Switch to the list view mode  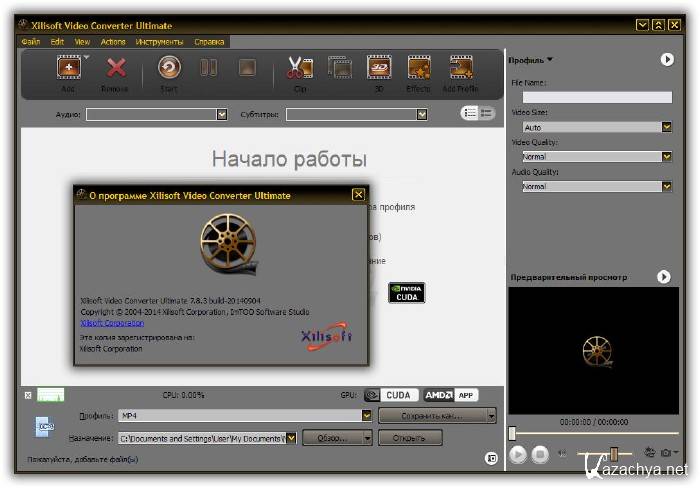(469, 113)
